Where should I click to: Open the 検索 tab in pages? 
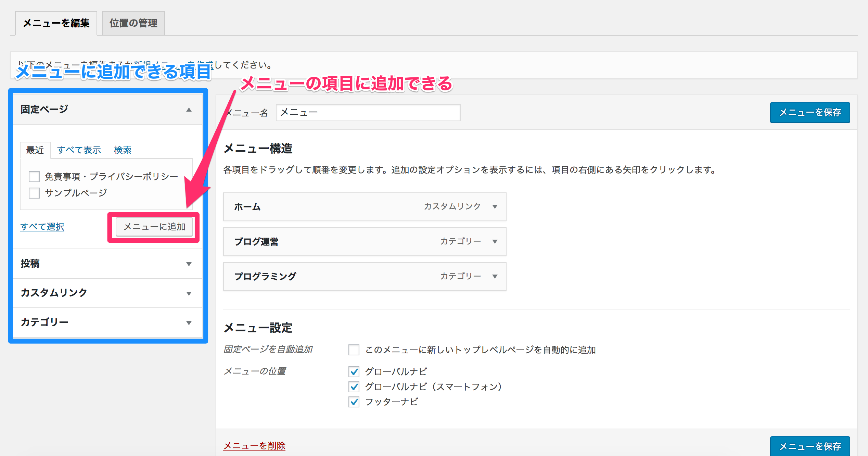point(123,150)
